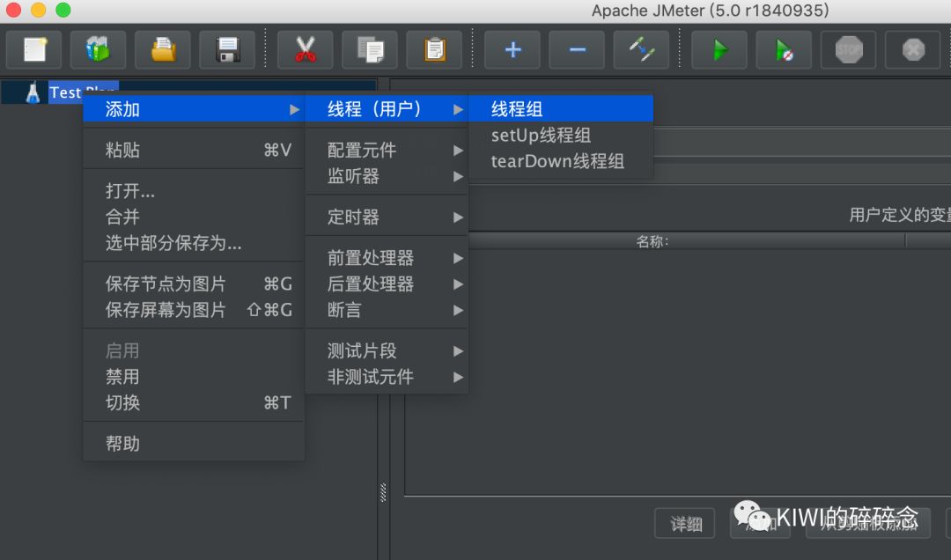Click the Cut scissors icon
This screenshot has width=951, height=560.
[x=305, y=50]
